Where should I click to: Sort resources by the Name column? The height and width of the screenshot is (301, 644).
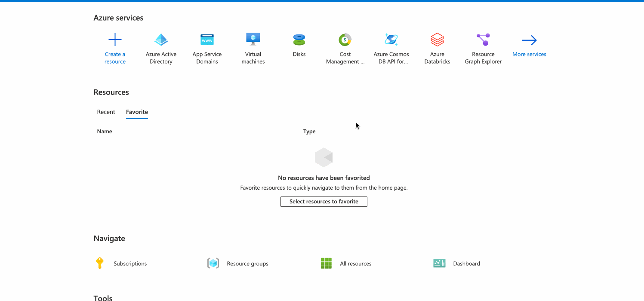point(105,131)
